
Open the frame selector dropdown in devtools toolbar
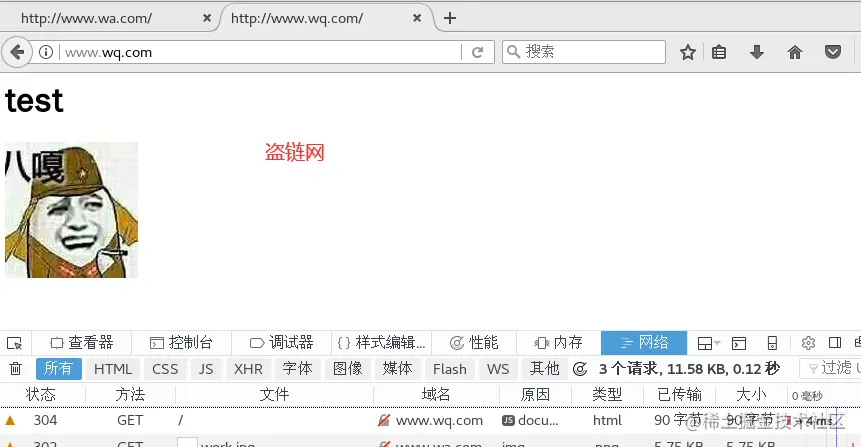point(708,343)
